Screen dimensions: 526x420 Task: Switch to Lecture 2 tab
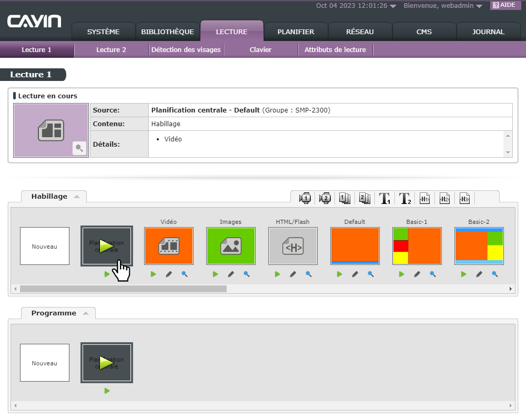coord(111,49)
